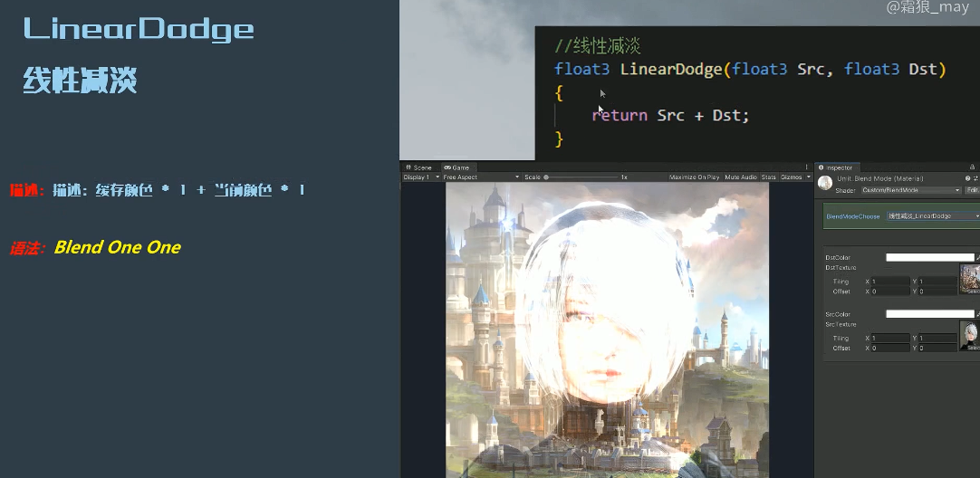980x478 pixels.
Task: Click the DstColor white swatch
Action: pyautogui.click(x=930, y=257)
